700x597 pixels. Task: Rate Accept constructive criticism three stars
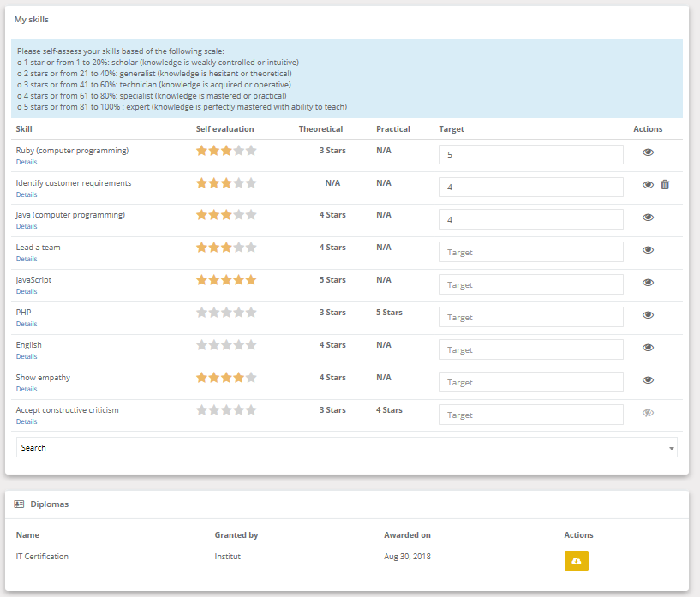pyautogui.click(x=226, y=410)
